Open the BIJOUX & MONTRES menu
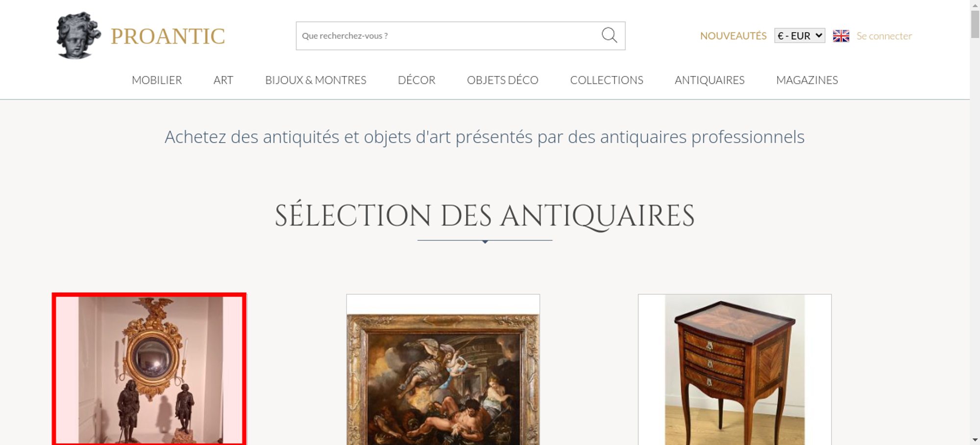The image size is (980, 445). pos(316,80)
